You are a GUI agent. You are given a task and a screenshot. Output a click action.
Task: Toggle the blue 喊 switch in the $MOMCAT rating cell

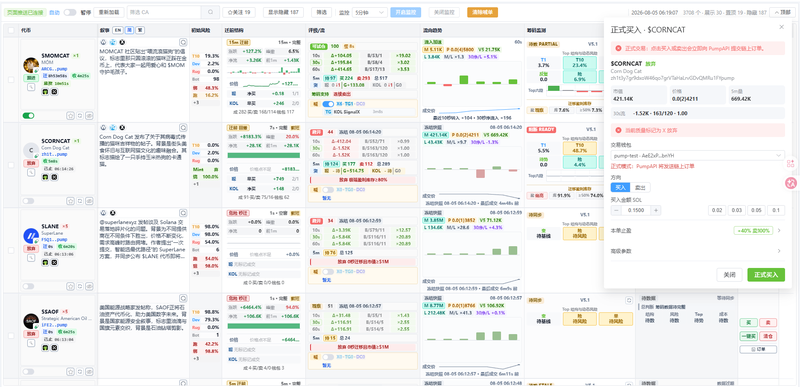(329, 104)
